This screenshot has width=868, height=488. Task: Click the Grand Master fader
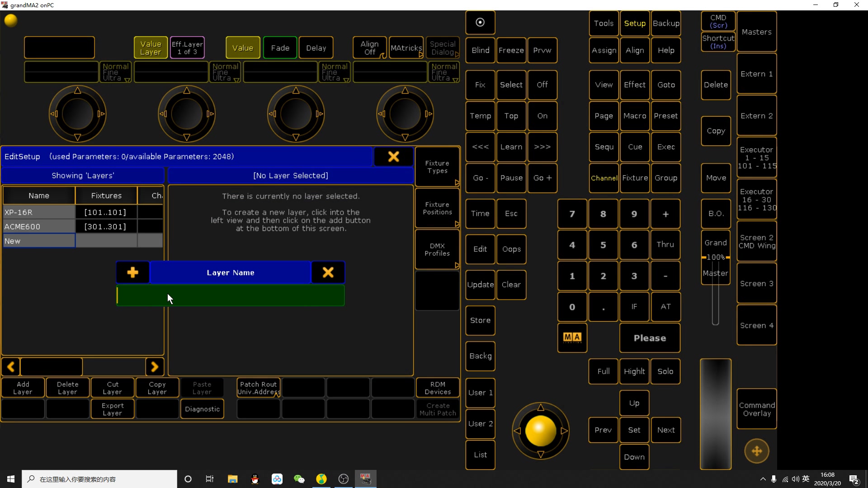(716, 258)
